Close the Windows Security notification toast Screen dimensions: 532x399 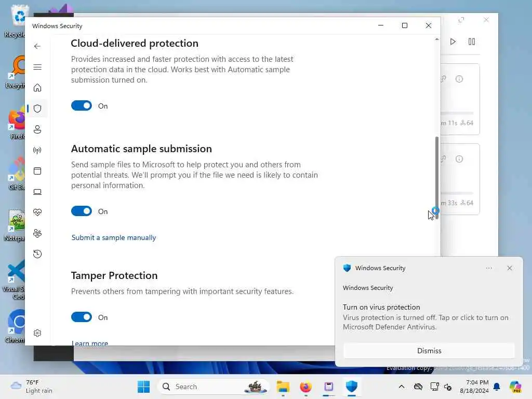(509, 268)
